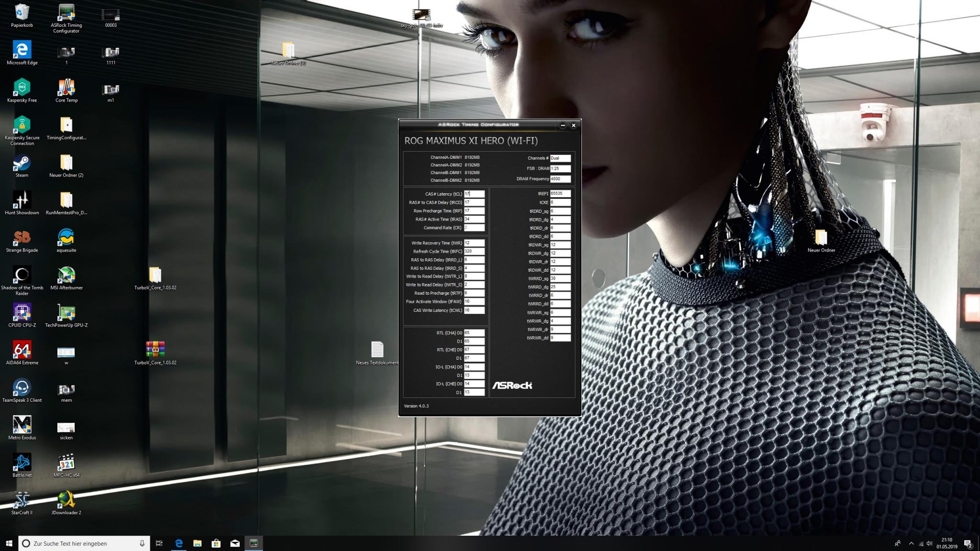Open Neuer Ordner (3) folder

click(288, 54)
